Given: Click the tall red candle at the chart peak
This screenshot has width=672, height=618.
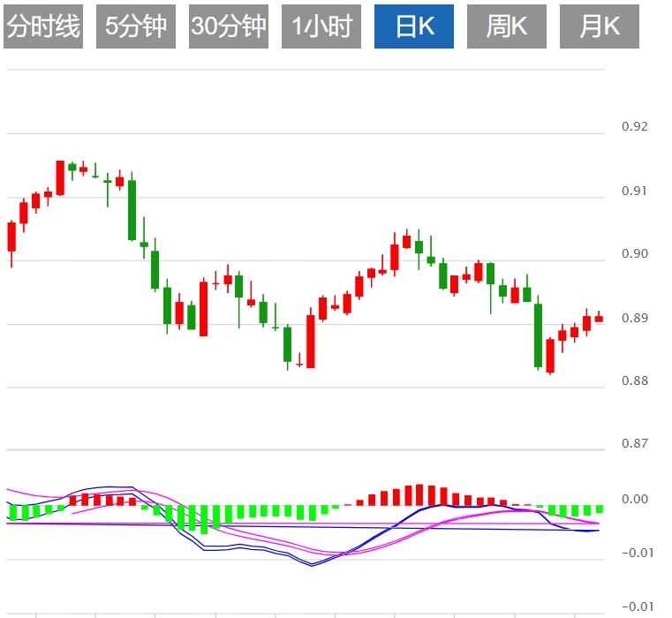Looking at the screenshot, I should [60, 177].
